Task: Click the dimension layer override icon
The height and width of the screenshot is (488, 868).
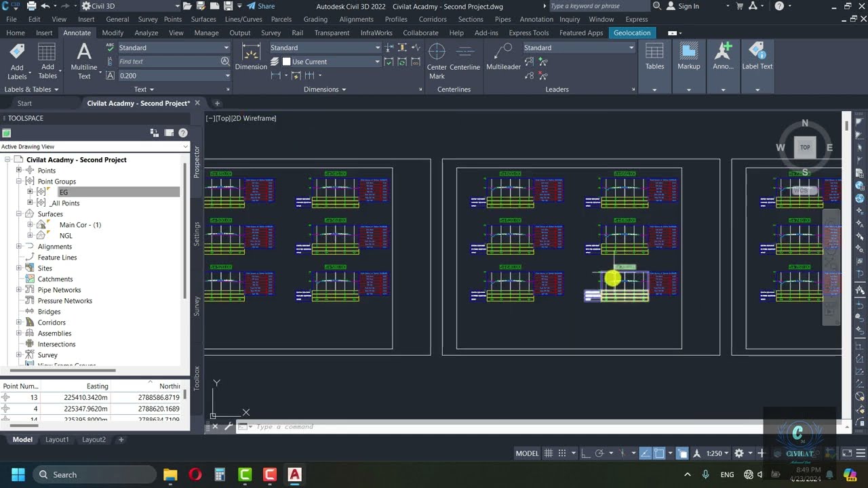Action: pyautogui.click(x=275, y=61)
